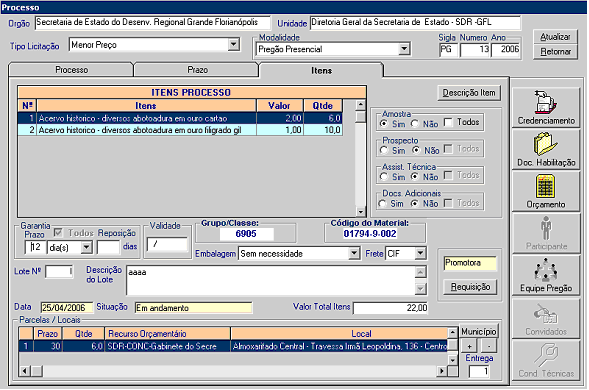Select Amostra Sim radio option
This screenshot has height=390, width=589.
pyautogui.click(x=384, y=123)
